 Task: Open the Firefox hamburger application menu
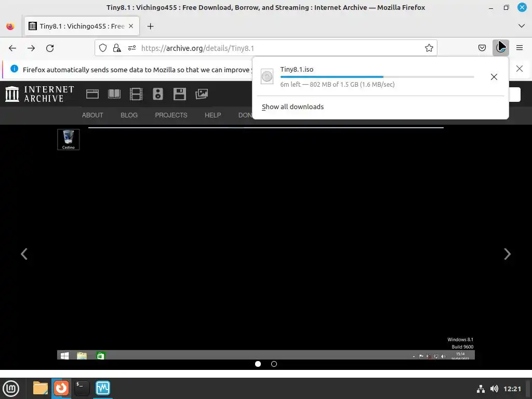(x=520, y=48)
